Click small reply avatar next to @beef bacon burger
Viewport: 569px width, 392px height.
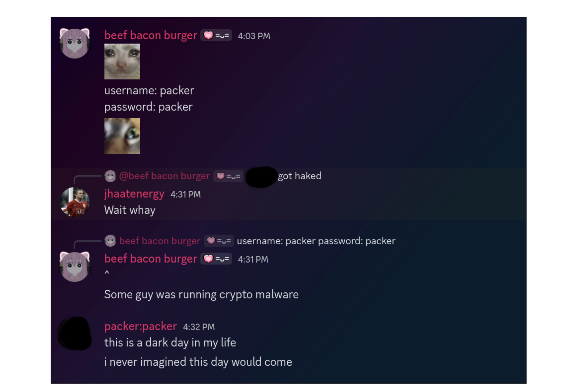coord(110,176)
